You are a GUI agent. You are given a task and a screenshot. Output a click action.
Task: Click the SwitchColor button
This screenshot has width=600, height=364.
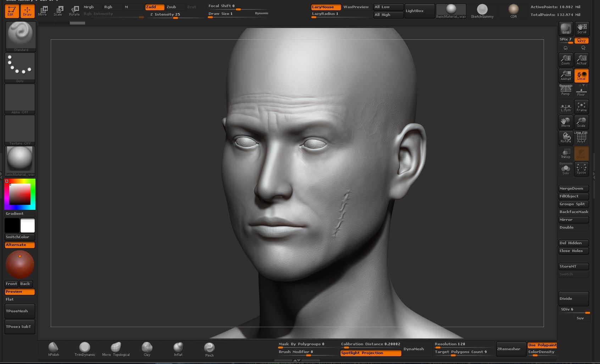[20, 237]
